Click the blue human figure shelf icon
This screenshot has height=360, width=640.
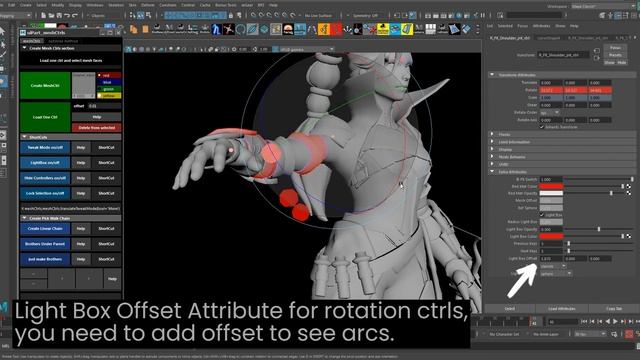[x=216, y=29]
